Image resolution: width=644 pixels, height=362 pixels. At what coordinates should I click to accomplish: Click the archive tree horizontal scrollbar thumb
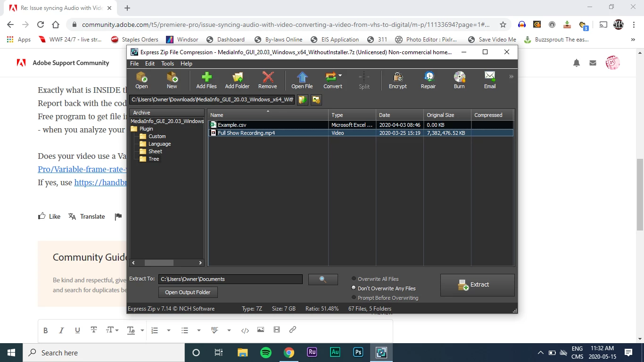159,263
